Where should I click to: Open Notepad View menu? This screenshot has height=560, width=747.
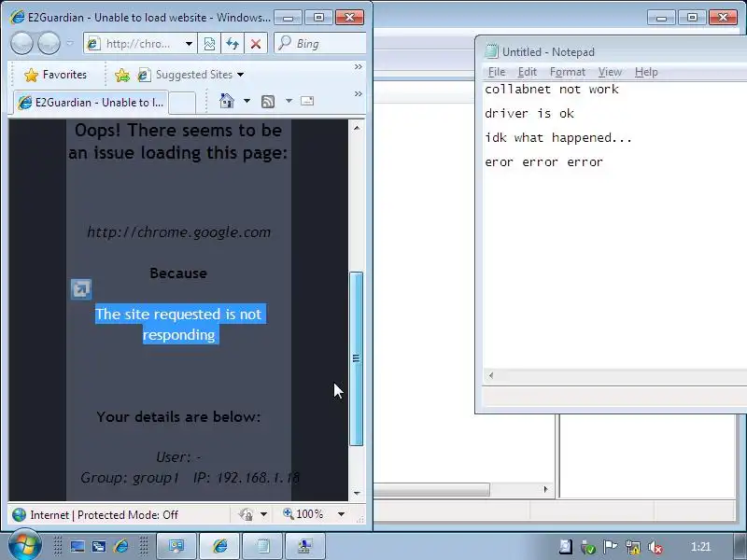click(x=610, y=72)
